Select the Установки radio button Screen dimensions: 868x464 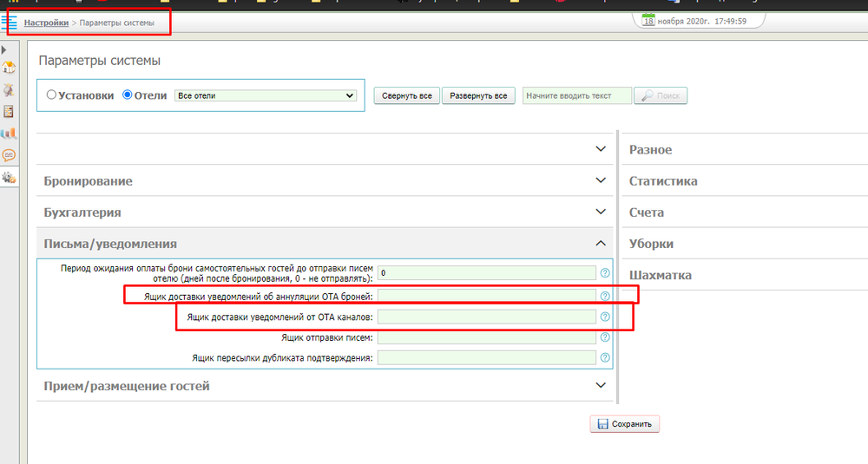(51, 95)
